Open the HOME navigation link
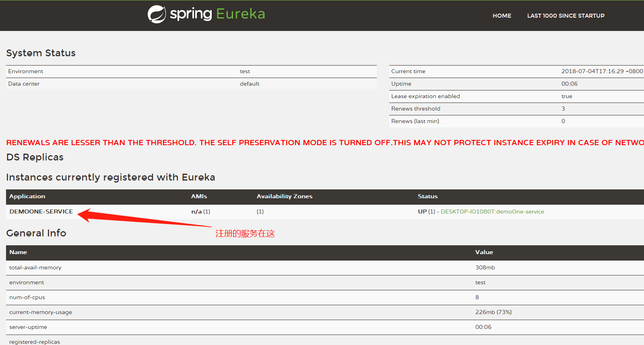The height and width of the screenshot is (345, 644). coord(502,16)
